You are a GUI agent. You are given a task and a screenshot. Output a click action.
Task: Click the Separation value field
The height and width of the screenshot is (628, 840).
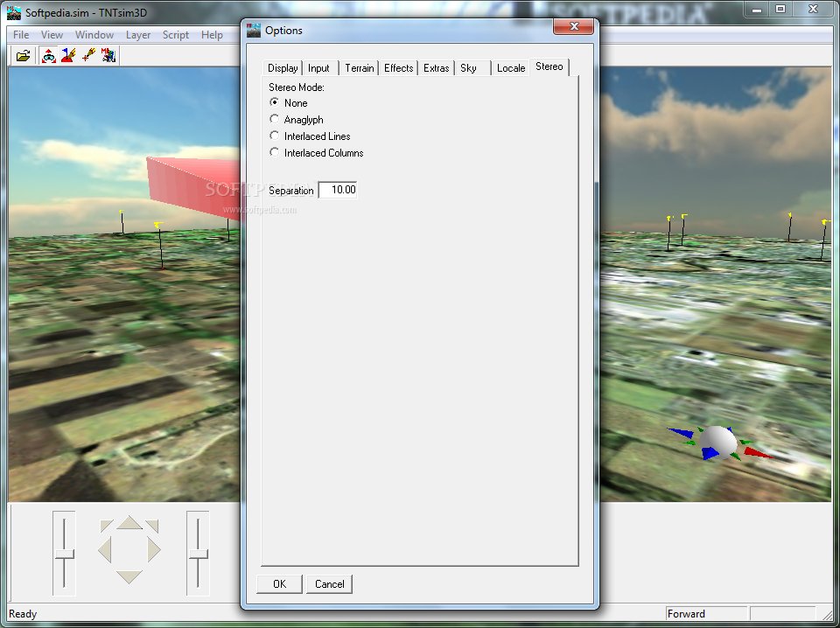pyautogui.click(x=338, y=190)
